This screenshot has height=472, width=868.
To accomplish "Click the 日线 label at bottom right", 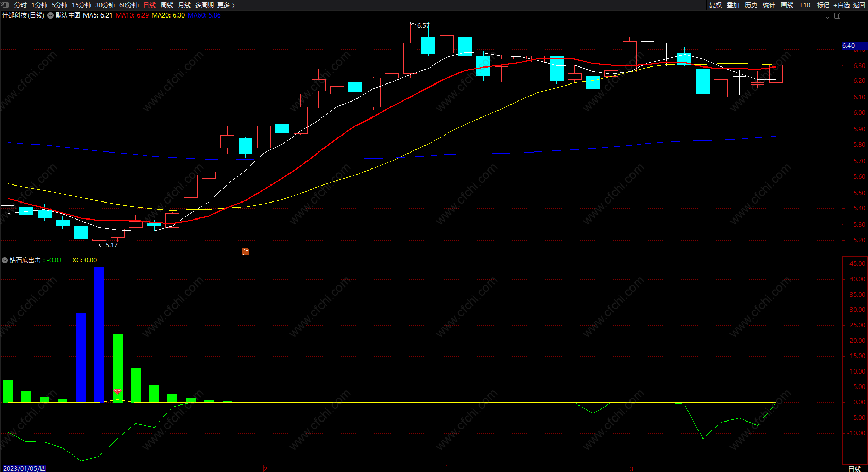I will [855, 468].
